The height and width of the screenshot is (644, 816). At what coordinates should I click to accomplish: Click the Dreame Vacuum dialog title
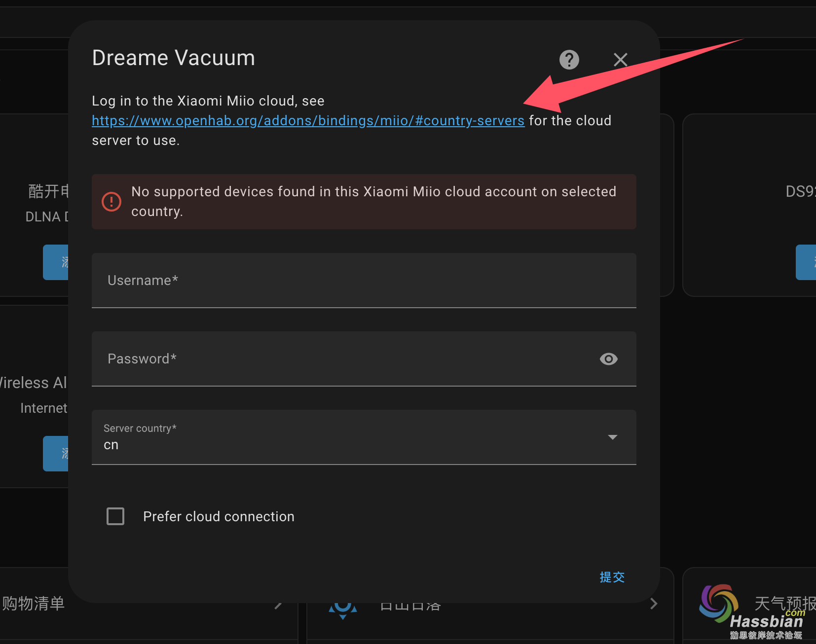pyautogui.click(x=174, y=58)
